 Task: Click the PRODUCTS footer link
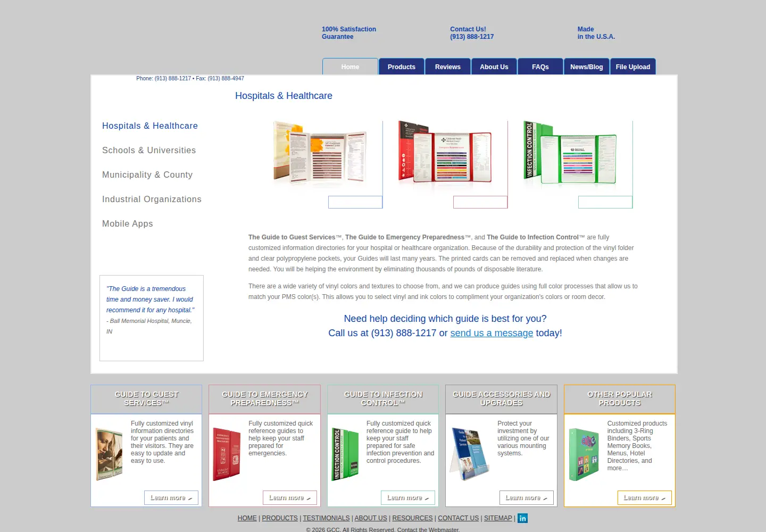280,518
